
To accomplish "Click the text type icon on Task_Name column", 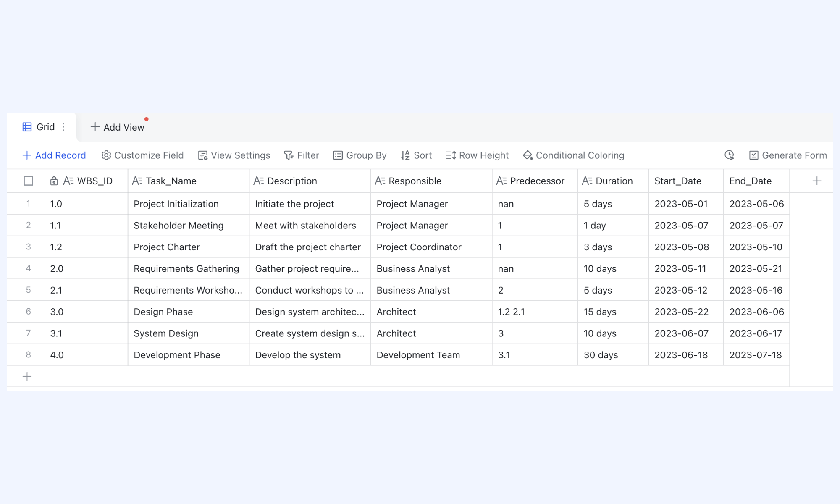I will tap(137, 181).
